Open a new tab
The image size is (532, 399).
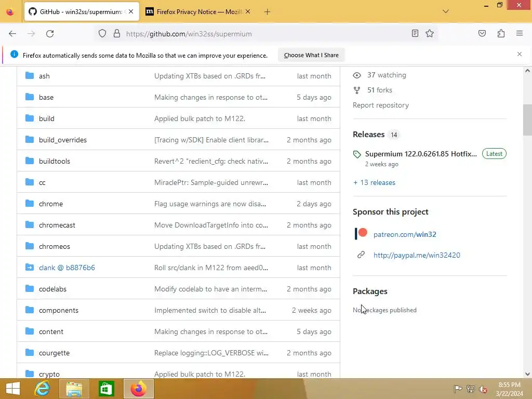(x=267, y=12)
